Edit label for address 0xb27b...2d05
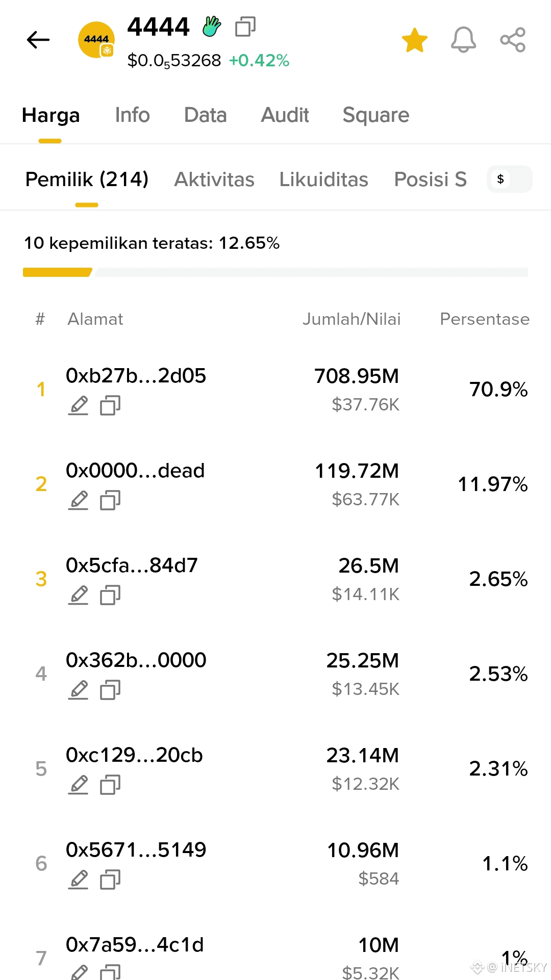 (x=78, y=405)
